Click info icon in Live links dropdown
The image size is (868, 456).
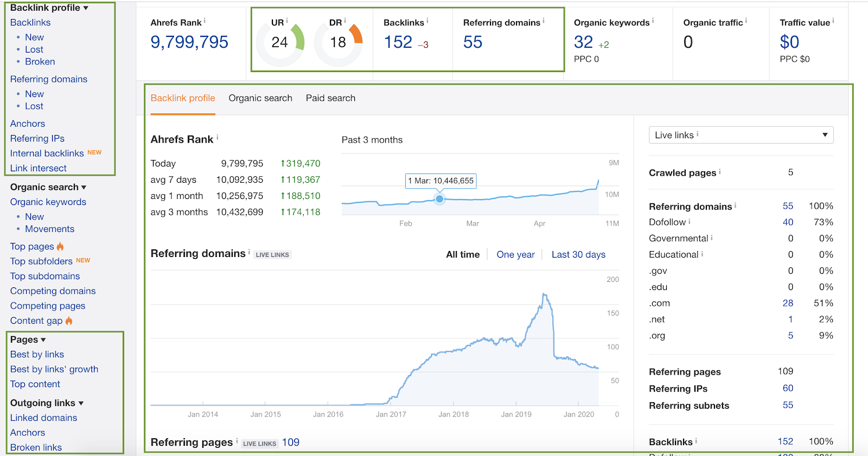point(698,134)
